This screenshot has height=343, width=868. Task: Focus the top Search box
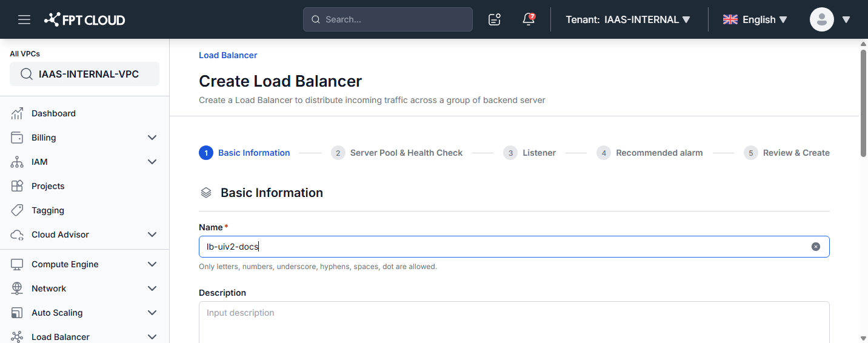pyautogui.click(x=388, y=19)
